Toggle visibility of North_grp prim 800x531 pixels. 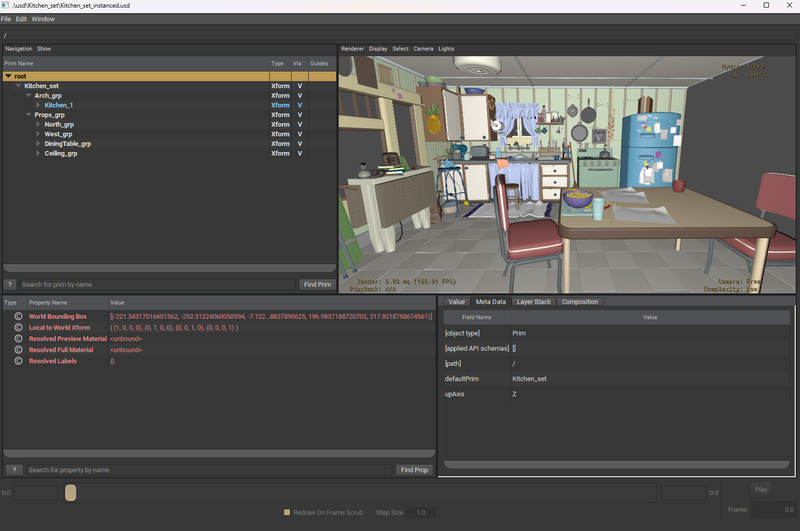299,125
